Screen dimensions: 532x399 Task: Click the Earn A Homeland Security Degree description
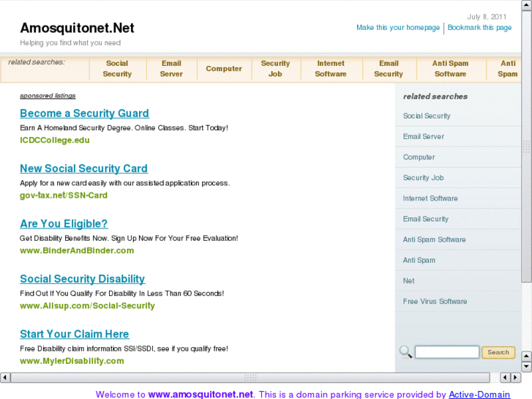pos(124,128)
